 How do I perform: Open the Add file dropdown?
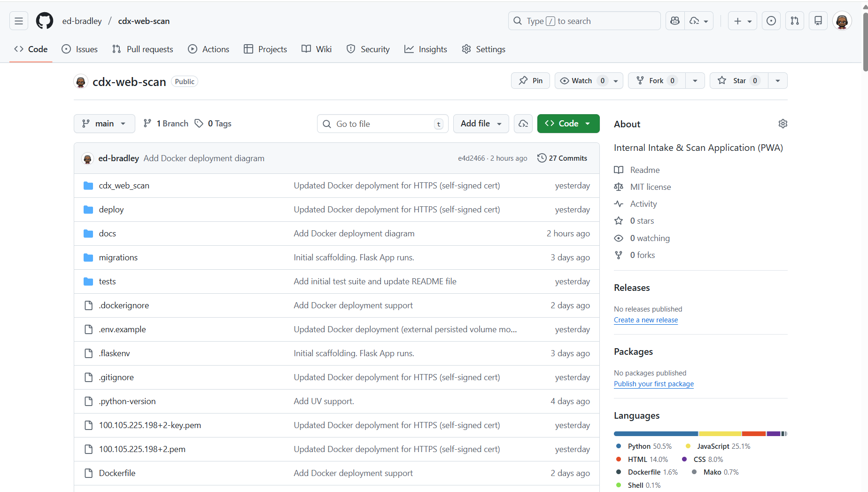481,124
